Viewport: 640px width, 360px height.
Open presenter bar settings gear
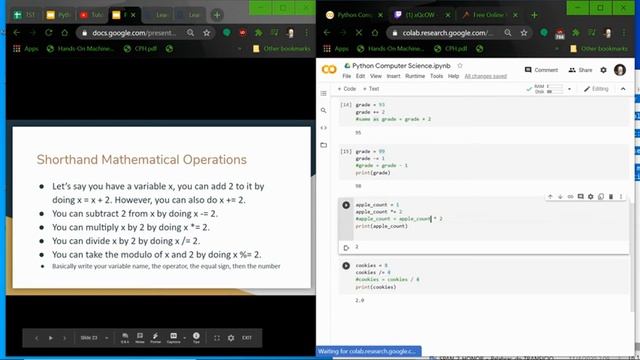231,338
